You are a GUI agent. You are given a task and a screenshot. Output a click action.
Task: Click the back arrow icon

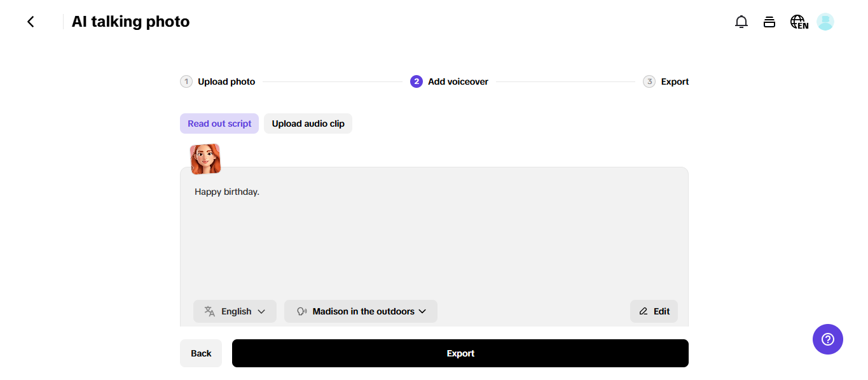pos(31,22)
